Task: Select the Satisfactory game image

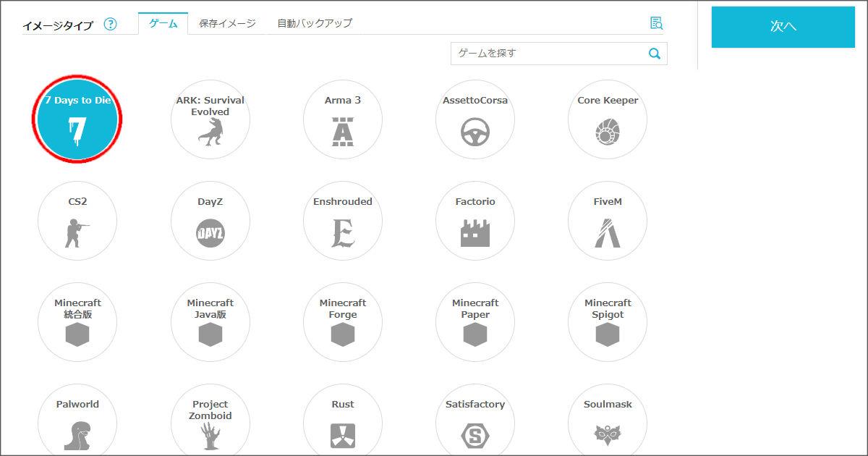Action: coord(475,420)
